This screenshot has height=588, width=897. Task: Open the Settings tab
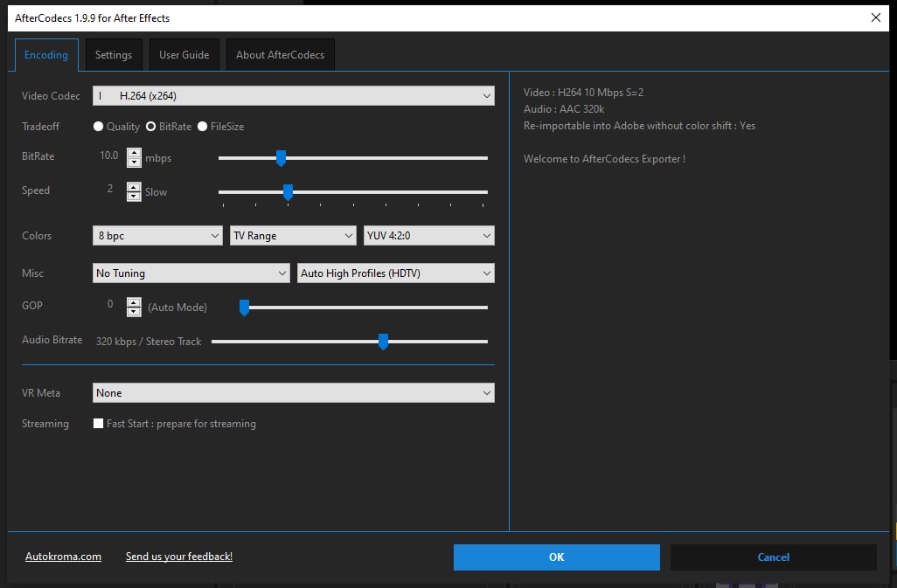click(114, 55)
